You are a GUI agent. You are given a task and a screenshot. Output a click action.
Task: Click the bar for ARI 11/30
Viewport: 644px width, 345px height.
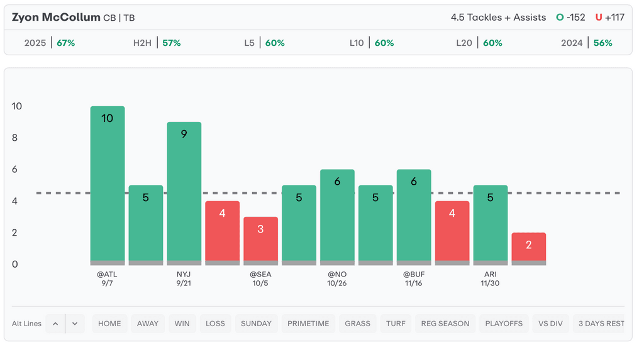(x=490, y=224)
